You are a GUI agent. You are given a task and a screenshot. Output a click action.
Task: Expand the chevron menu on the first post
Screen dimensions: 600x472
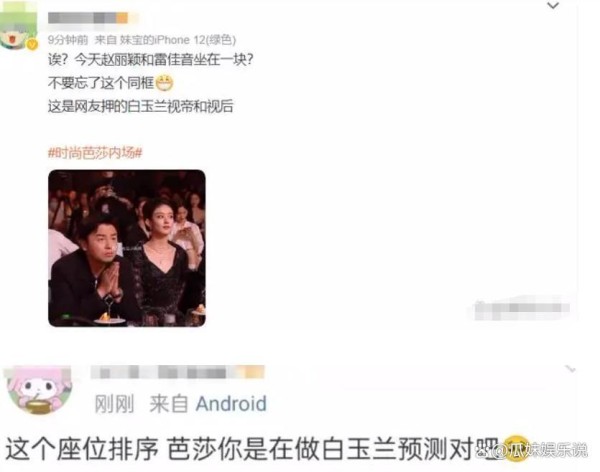[x=553, y=5]
